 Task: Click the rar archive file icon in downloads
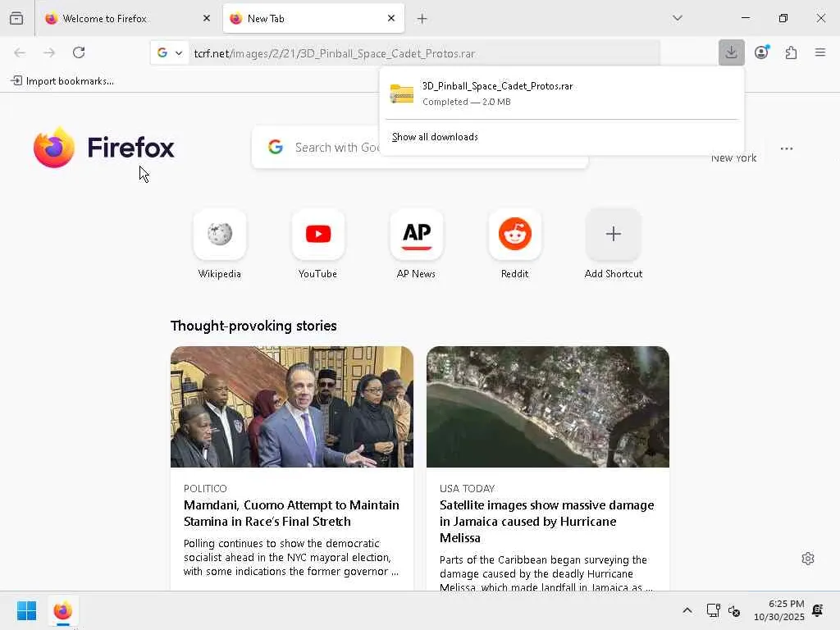pos(402,94)
